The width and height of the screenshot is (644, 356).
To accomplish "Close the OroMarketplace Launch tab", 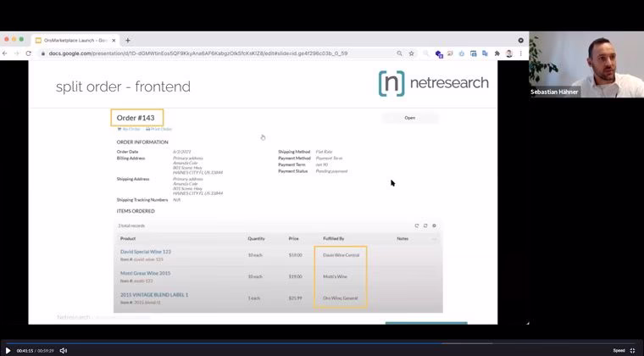I will pyautogui.click(x=114, y=40).
